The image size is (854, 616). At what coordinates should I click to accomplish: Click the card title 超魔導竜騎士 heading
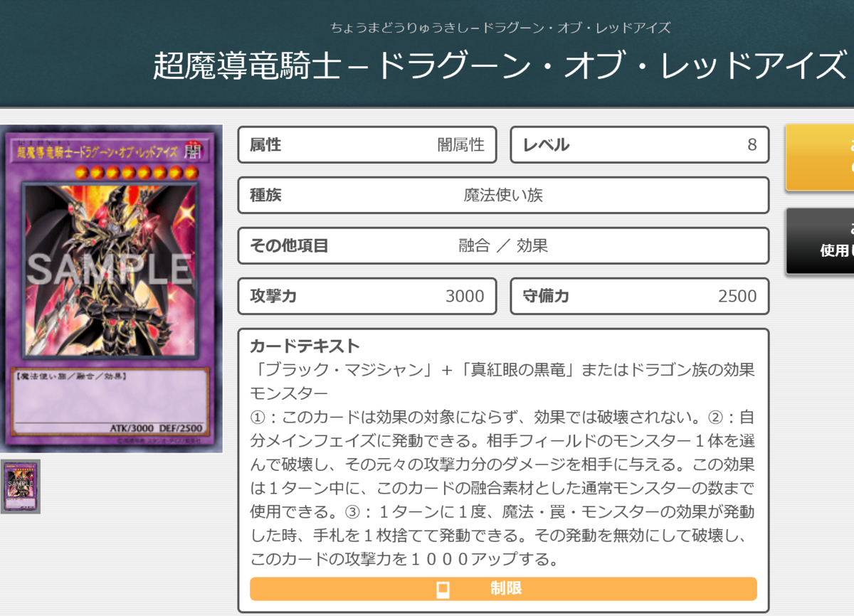click(500, 66)
